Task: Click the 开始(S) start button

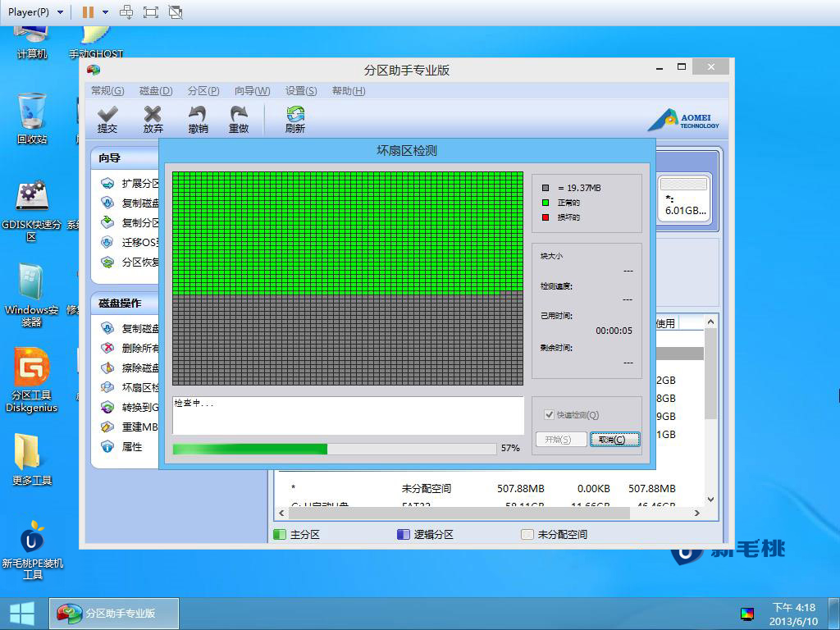Action: [561, 440]
